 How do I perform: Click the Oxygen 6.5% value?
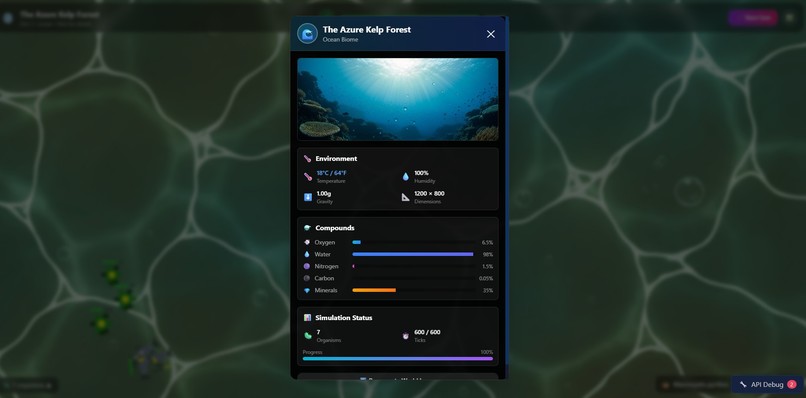click(x=487, y=242)
